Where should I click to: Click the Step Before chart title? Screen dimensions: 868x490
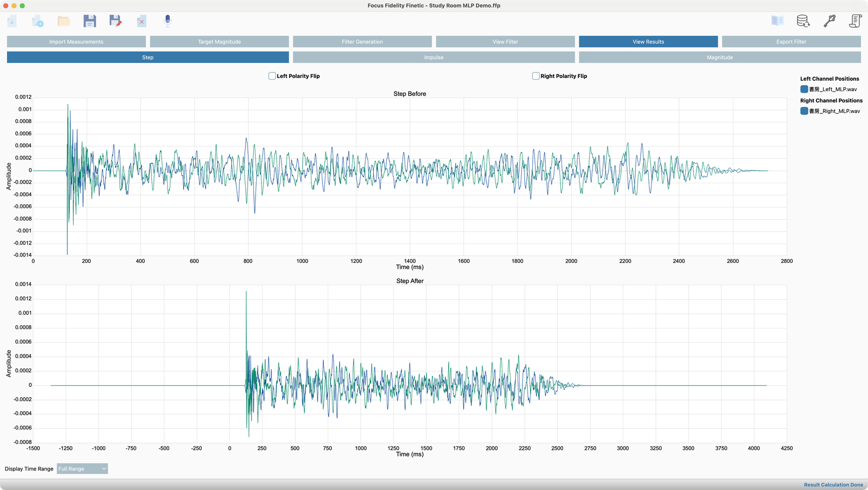click(410, 94)
